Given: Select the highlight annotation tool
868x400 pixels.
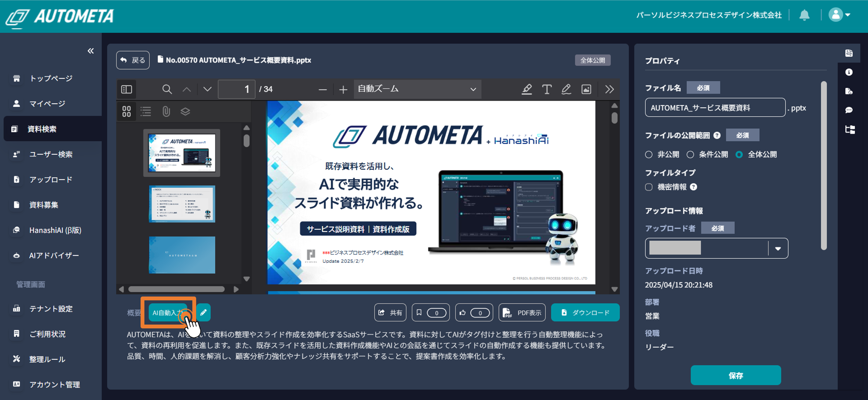Looking at the screenshot, I should 527,89.
